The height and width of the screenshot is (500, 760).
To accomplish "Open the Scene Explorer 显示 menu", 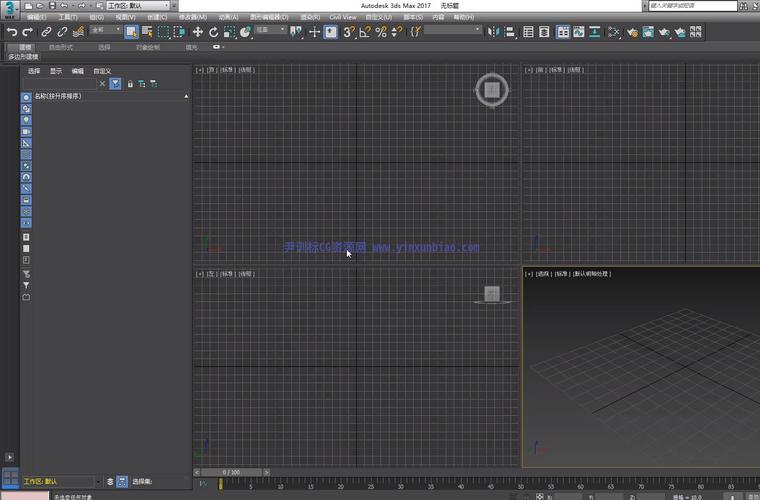I will 56,71.
